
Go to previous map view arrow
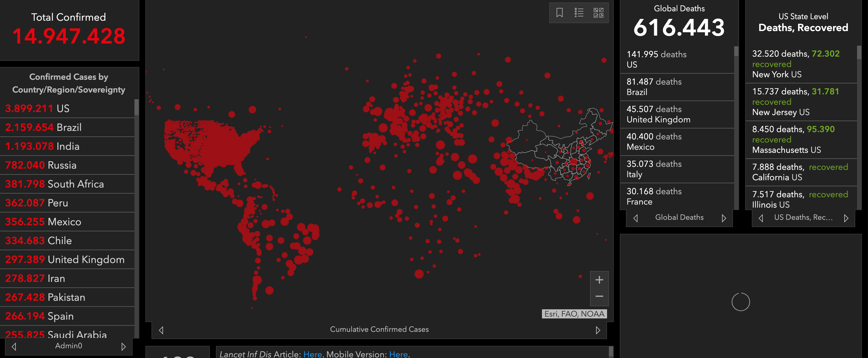(161, 330)
